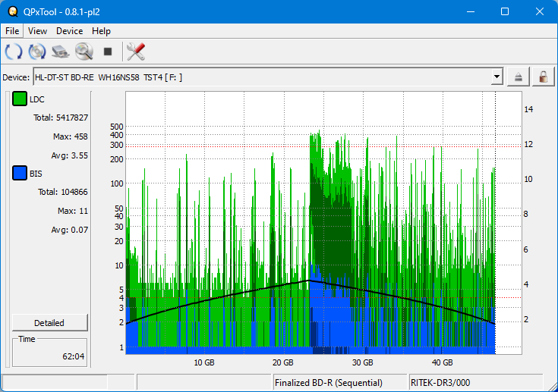Start scan with magnifier disc icon
This screenshot has width=558, height=392.
84,52
